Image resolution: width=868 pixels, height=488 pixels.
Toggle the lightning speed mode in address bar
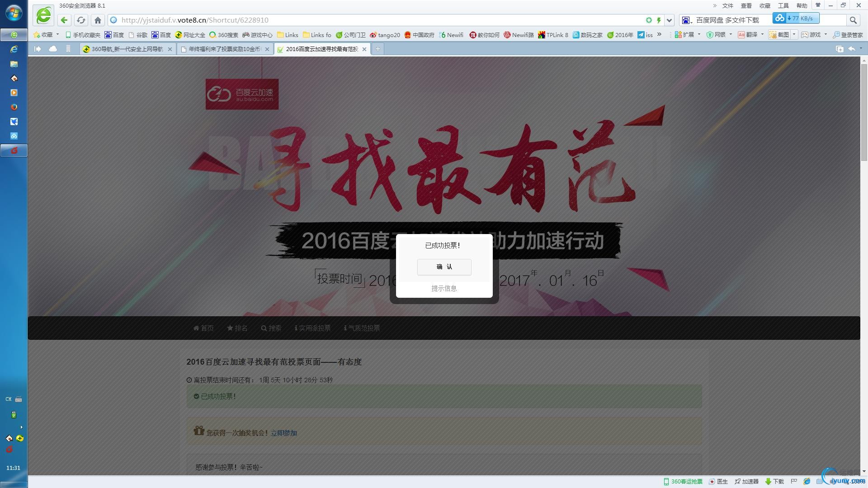click(x=659, y=20)
